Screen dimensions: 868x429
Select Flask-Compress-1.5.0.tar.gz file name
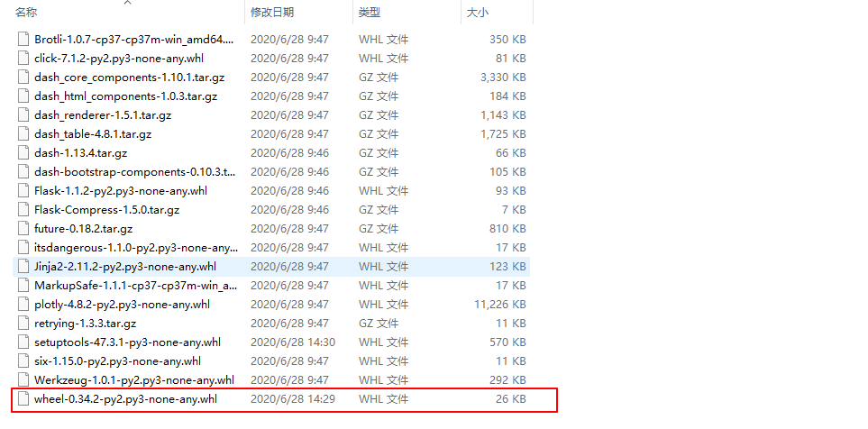coord(107,209)
